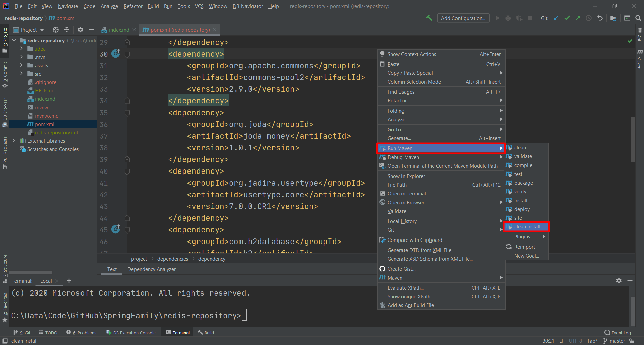644x345 pixels.
Task: Click the Git commit checkmark icon
Action: [x=567, y=18]
